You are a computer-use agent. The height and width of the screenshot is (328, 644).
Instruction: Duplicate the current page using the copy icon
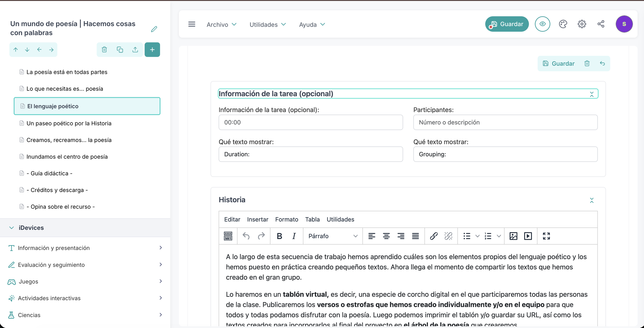click(120, 50)
